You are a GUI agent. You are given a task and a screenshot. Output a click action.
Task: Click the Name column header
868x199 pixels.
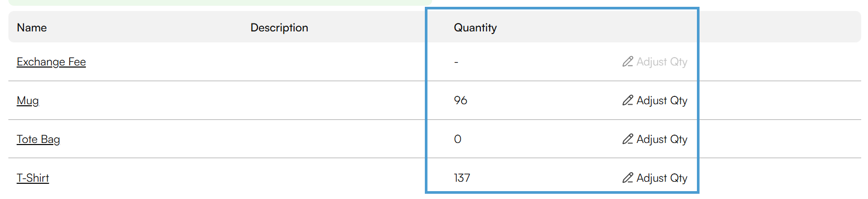[32, 28]
